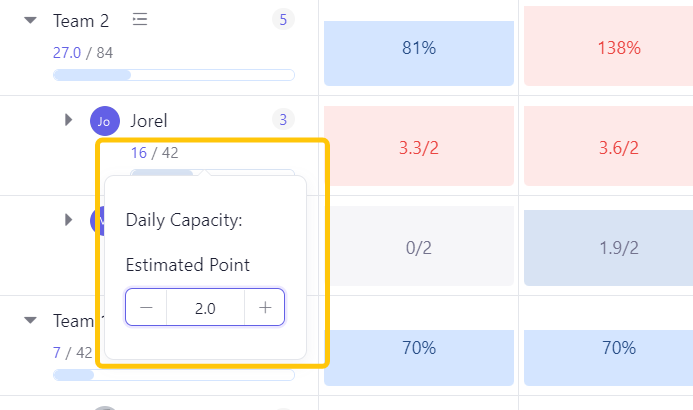Collapse the Team 1 group

pyautogui.click(x=31, y=321)
